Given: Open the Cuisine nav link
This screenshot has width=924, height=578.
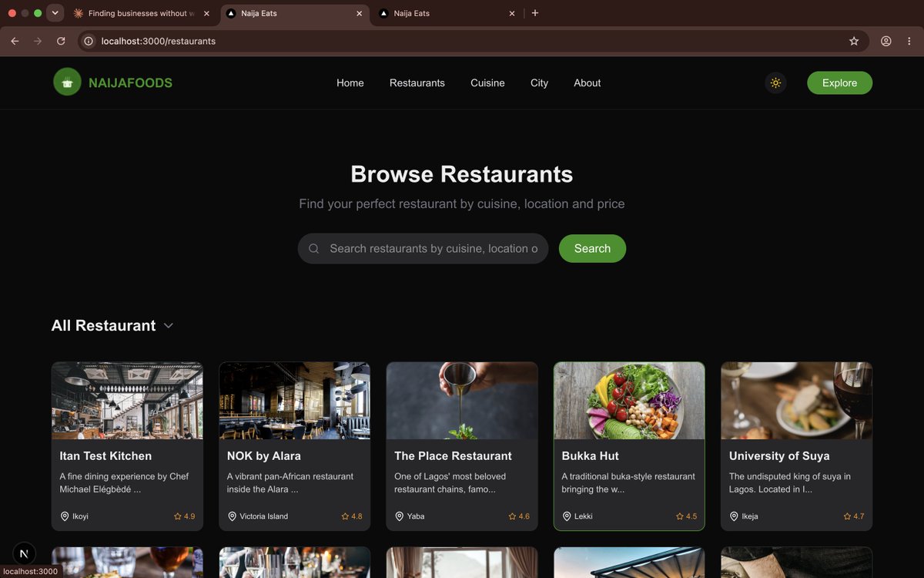Looking at the screenshot, I should 487,82.
